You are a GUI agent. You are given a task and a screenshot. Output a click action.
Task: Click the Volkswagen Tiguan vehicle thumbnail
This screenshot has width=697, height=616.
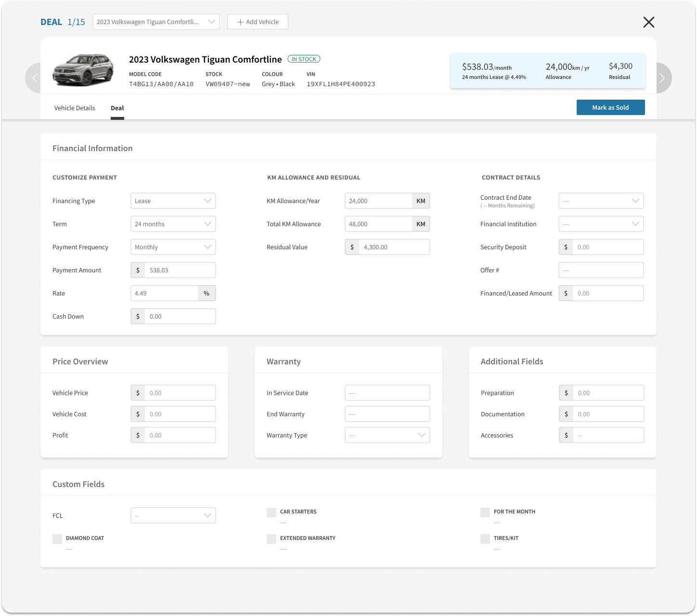pos(83,71)
